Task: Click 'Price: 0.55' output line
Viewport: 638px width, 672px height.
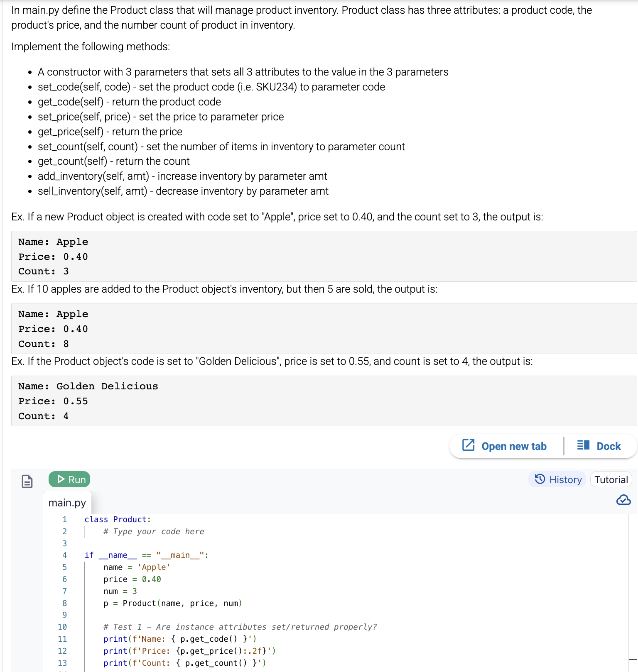Action: [x=53, y=401]
